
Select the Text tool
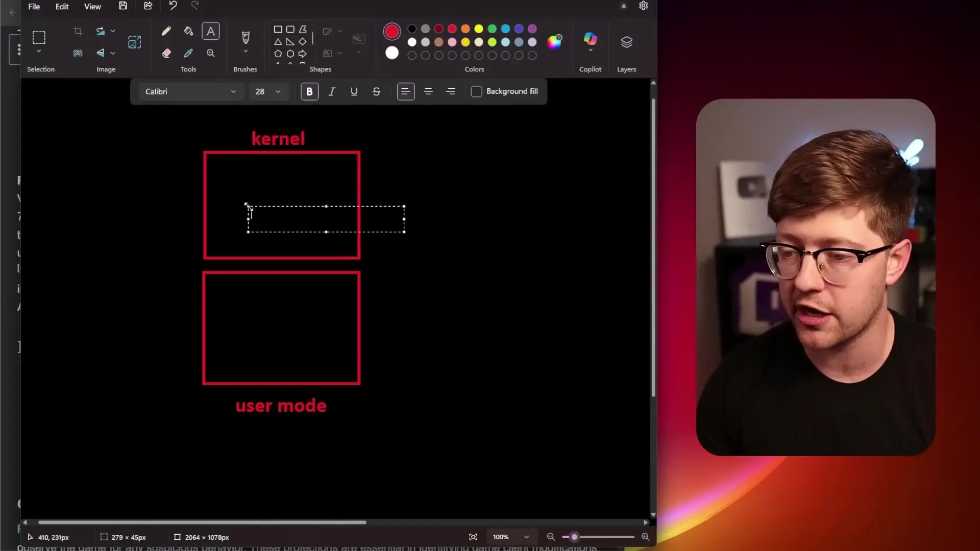(210, 31)
